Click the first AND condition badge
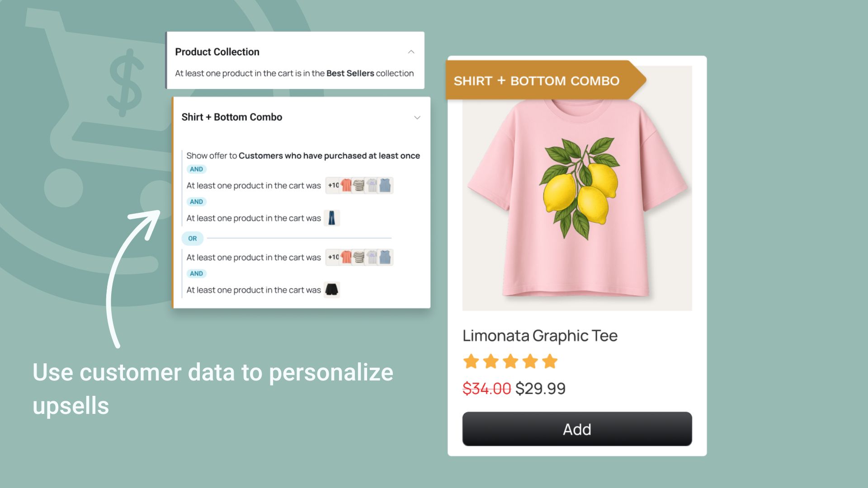Viewport: 868px width, 488px height. 196,169
